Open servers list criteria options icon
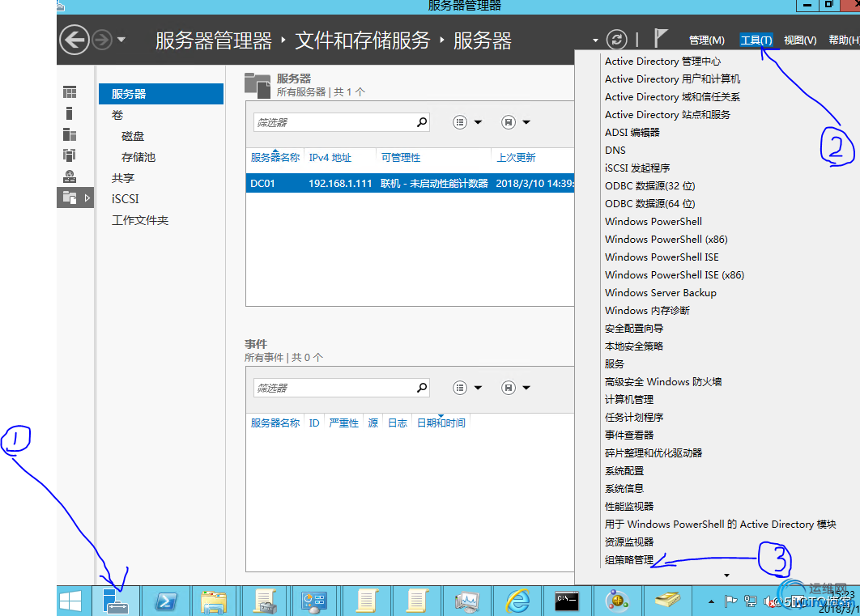The width and height of the screenshot is (860, 616). click(x=460, y=122)
